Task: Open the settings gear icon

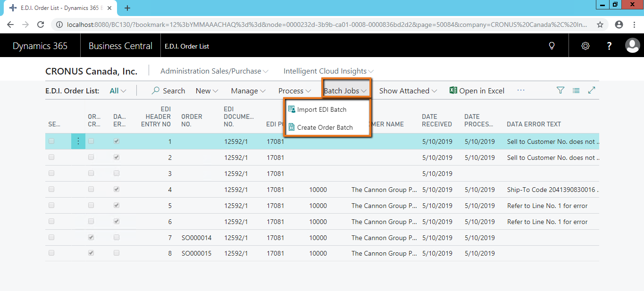Action: [585, 46]
